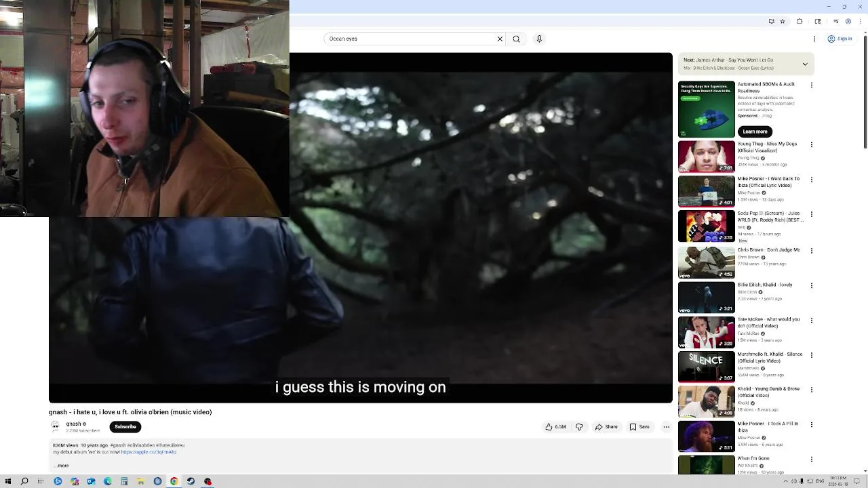Open the gnash channel avatar
This screenshot has height=488, width=868.
point(55,427)
